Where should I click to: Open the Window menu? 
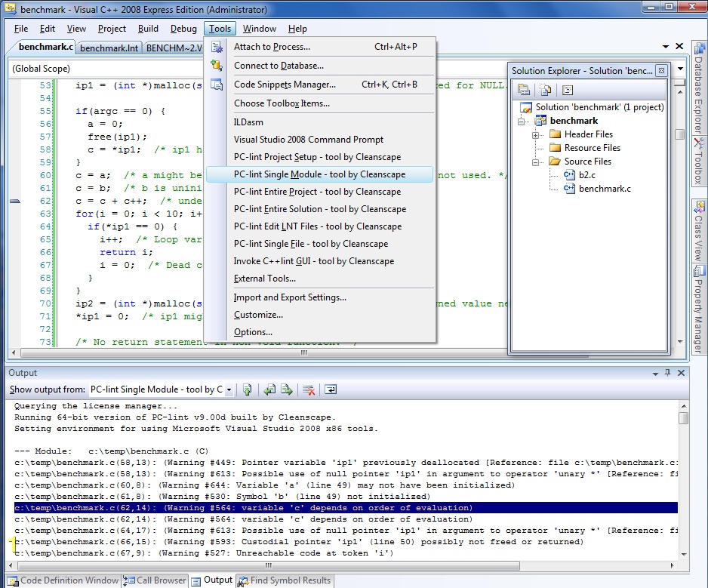259,29
